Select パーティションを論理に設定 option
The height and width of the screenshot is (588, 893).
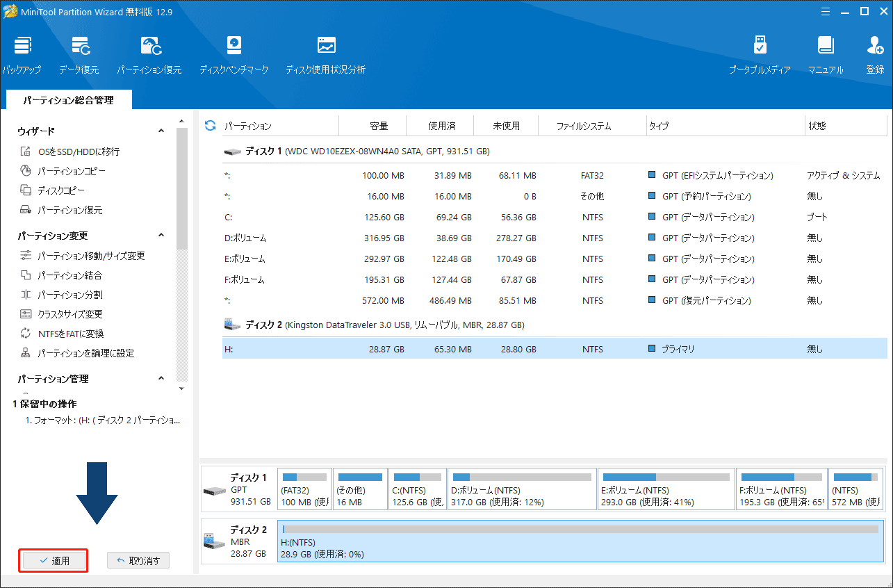pyautogui.click(x=77, y=353)
